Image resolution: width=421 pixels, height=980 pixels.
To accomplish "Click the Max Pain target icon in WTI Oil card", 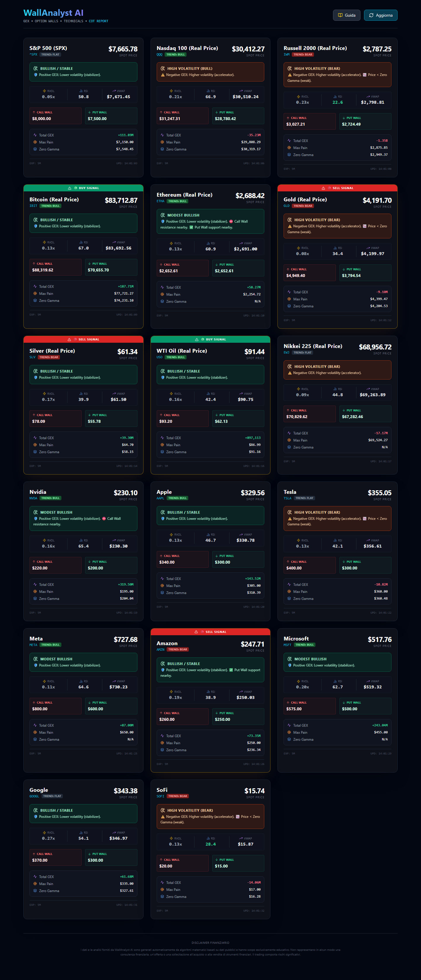I will click(x=162, y=445).
